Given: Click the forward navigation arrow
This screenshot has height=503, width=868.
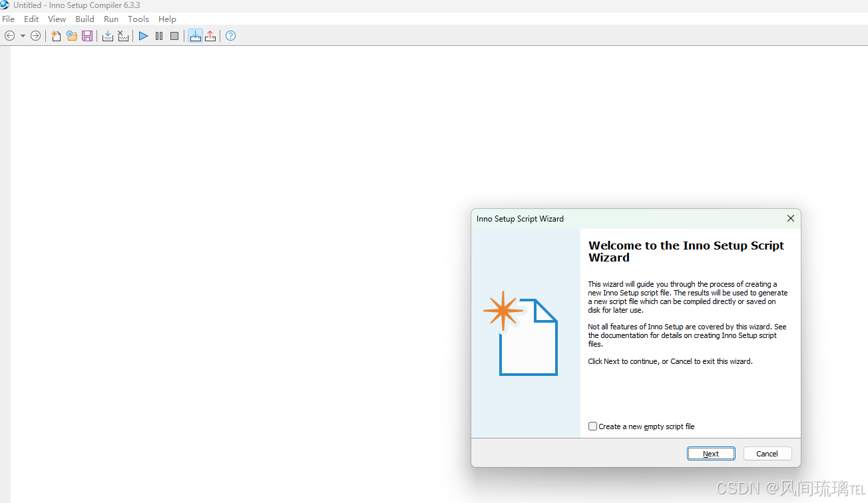Looking at the screenshot, I should [35, 36].
